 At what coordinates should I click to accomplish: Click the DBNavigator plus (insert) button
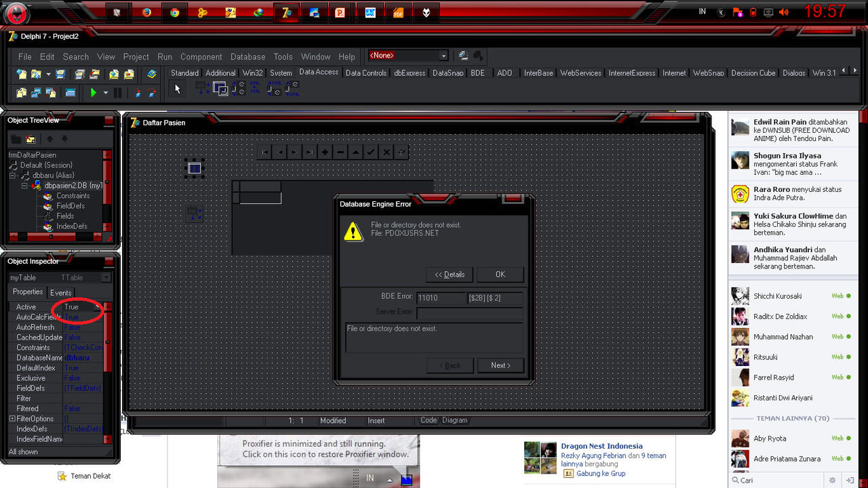pos(325,152)
